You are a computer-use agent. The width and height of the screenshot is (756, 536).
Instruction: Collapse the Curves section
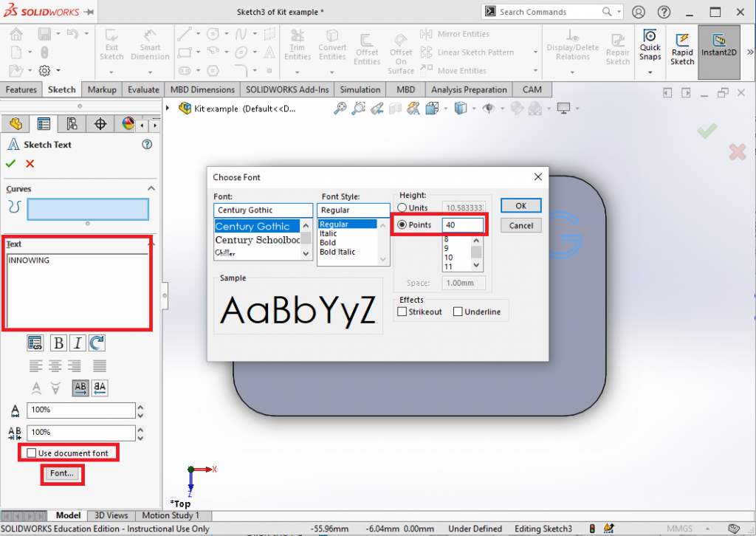pyautogui.click(x=151, y=189)
